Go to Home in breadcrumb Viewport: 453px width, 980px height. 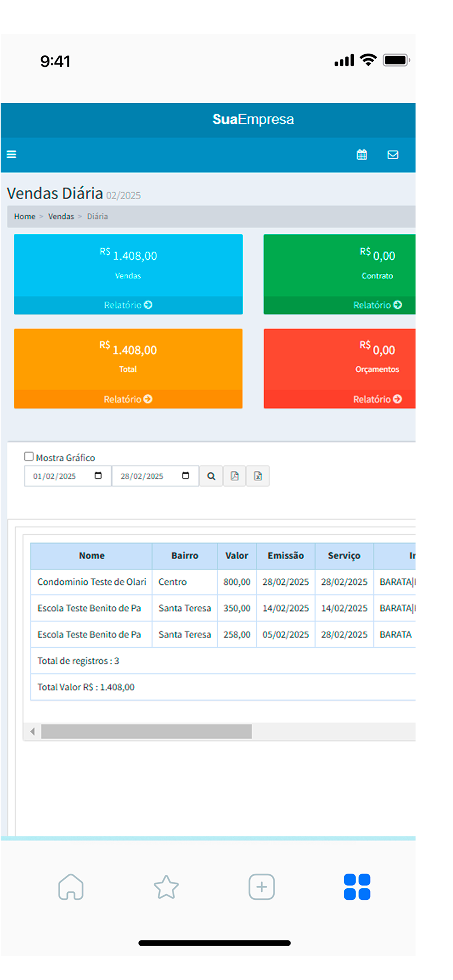(25, 216)
